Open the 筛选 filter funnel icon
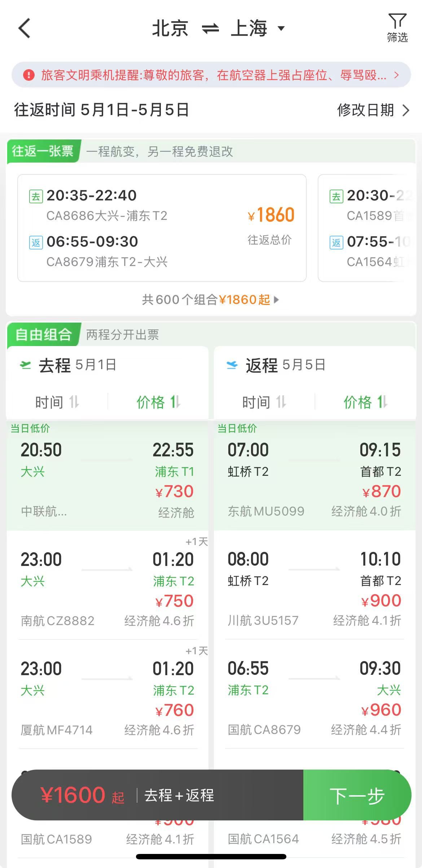 pyautogui.click(x=397, y=22)
